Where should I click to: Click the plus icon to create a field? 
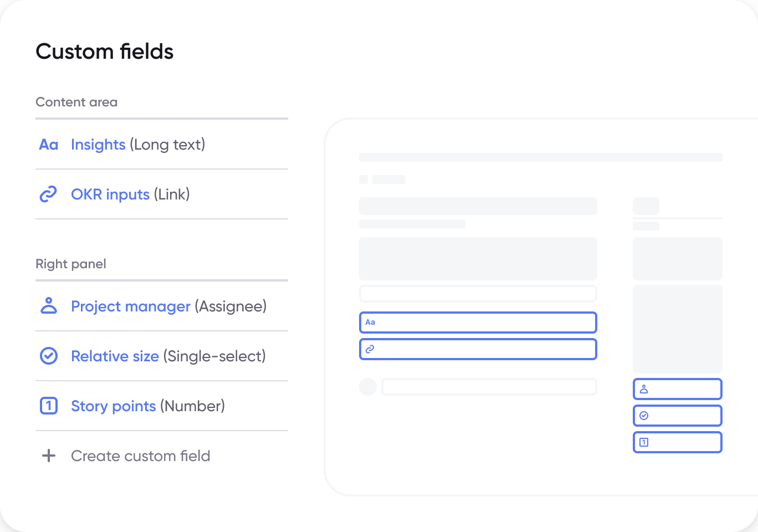coord(49,456)
